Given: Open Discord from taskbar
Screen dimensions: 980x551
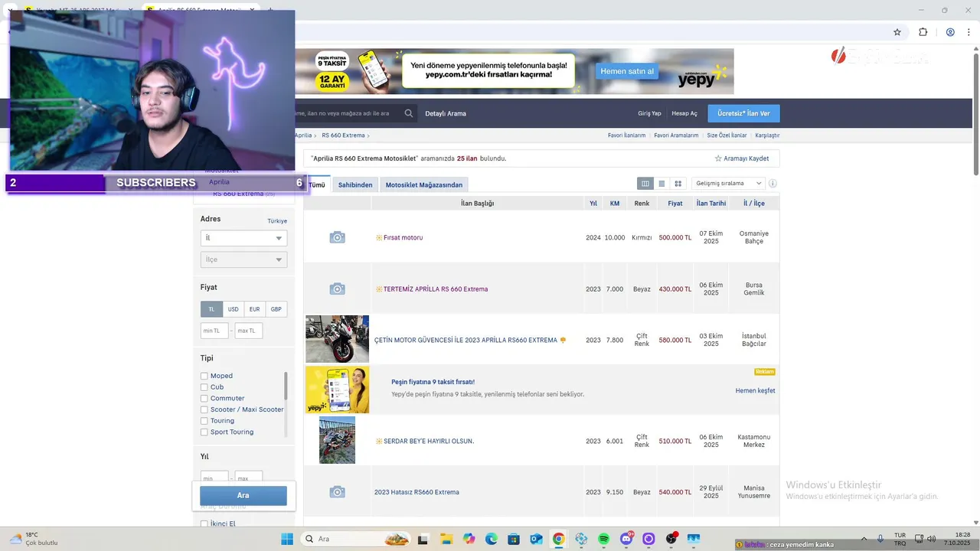Looking at the screenshot, I should [x=626, y=539].
